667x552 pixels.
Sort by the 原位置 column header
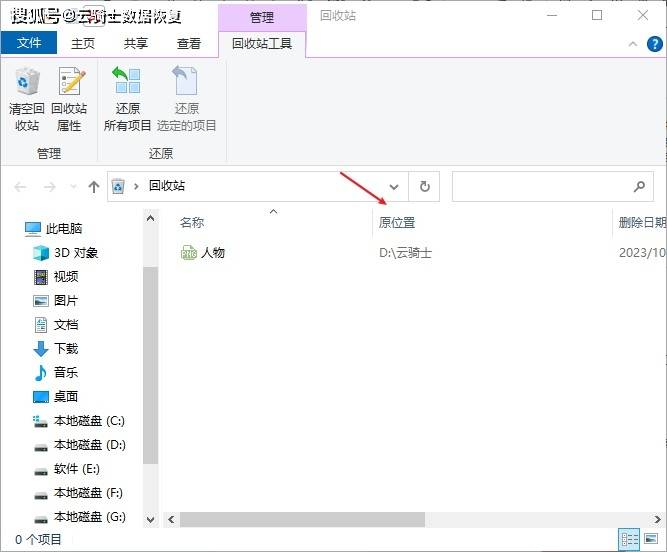397,222
